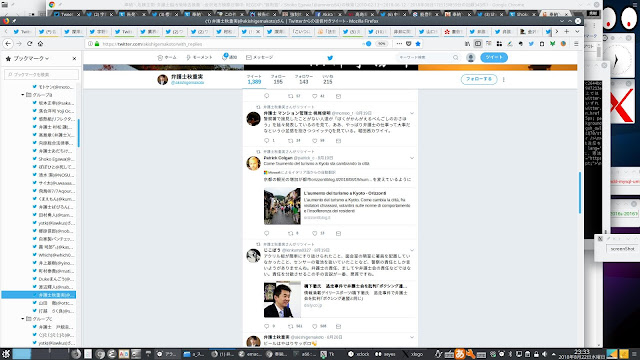
Task: Open a new tab with the plus button
Action: 567,31
